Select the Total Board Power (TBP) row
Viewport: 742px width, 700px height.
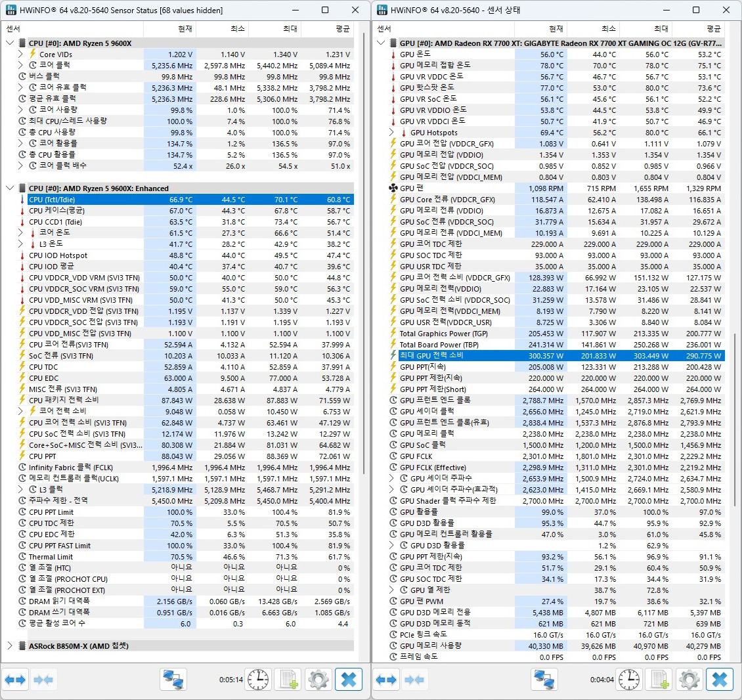tap(557, 345)
